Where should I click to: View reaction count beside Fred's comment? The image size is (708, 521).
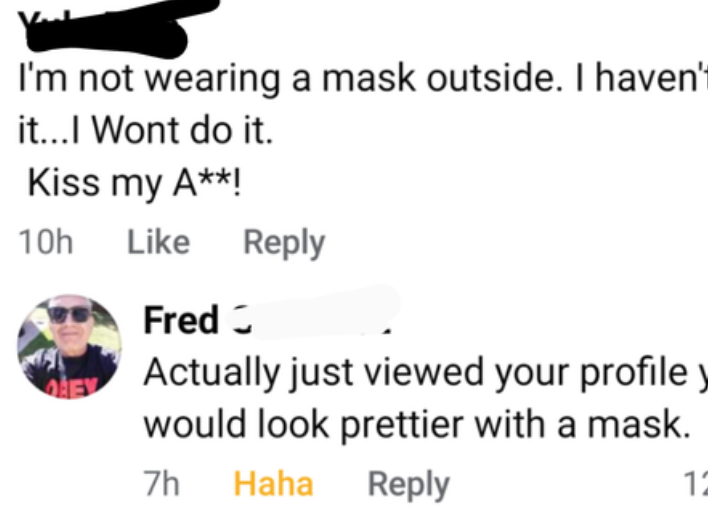tap(695, 485)
